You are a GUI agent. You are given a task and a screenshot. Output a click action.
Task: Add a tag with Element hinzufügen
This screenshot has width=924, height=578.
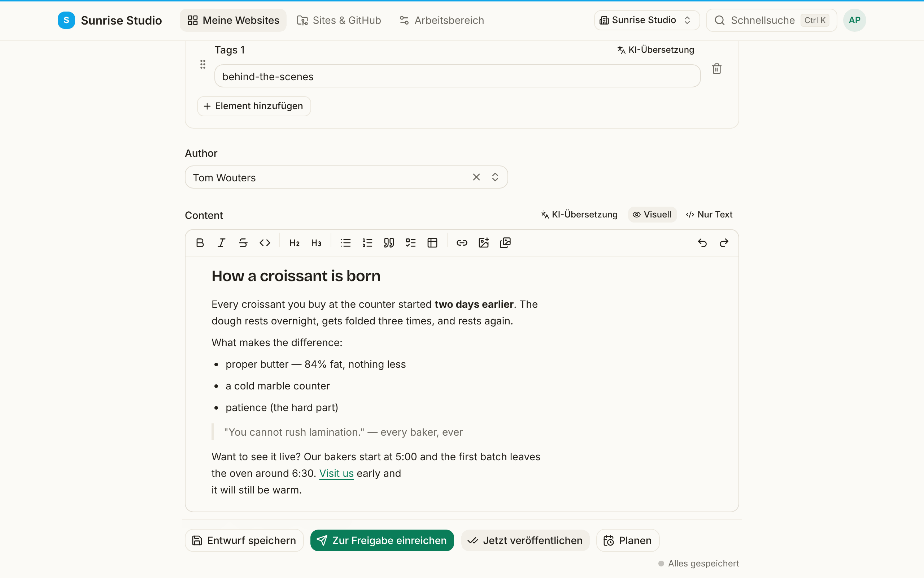254,106
